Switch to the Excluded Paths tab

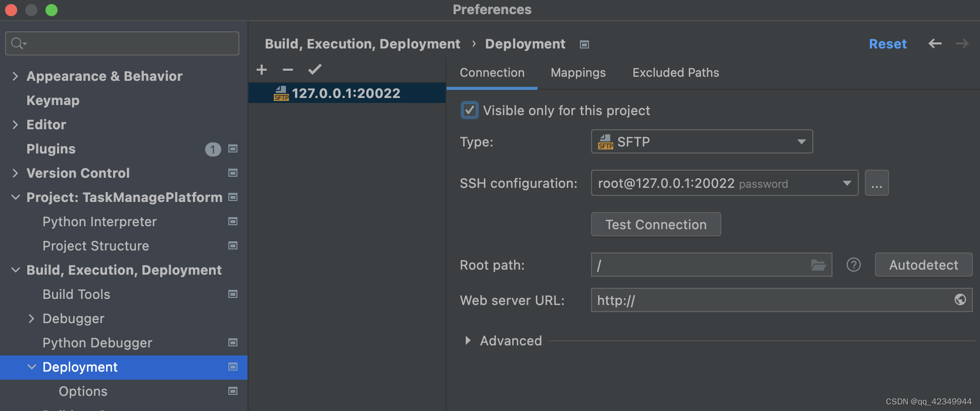(675, 73)
